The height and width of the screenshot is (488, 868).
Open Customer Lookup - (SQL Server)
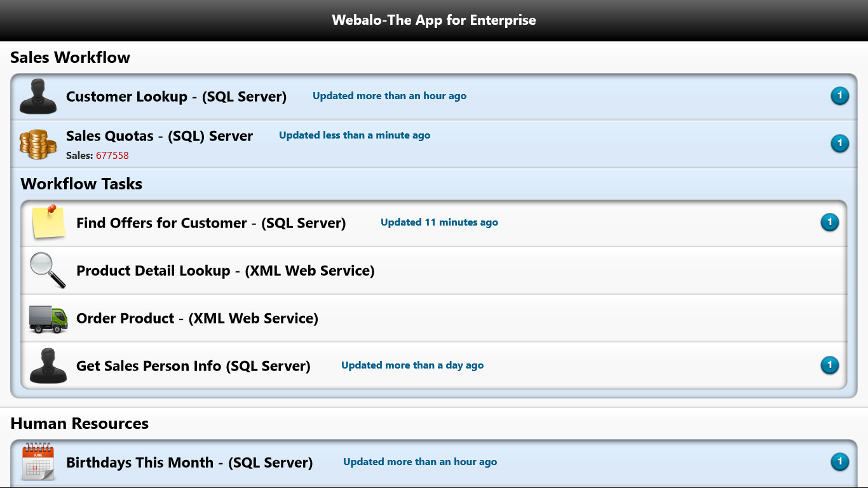coord(434,97)
